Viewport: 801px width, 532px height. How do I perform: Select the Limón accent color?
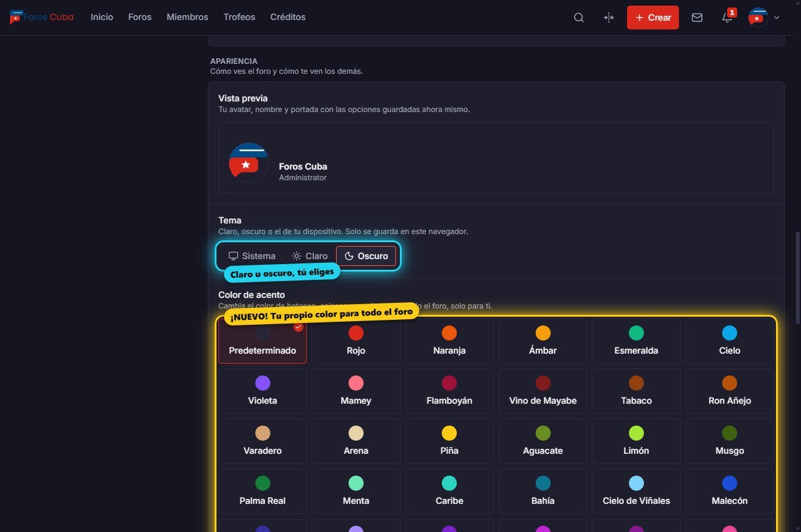click(636, 441)
